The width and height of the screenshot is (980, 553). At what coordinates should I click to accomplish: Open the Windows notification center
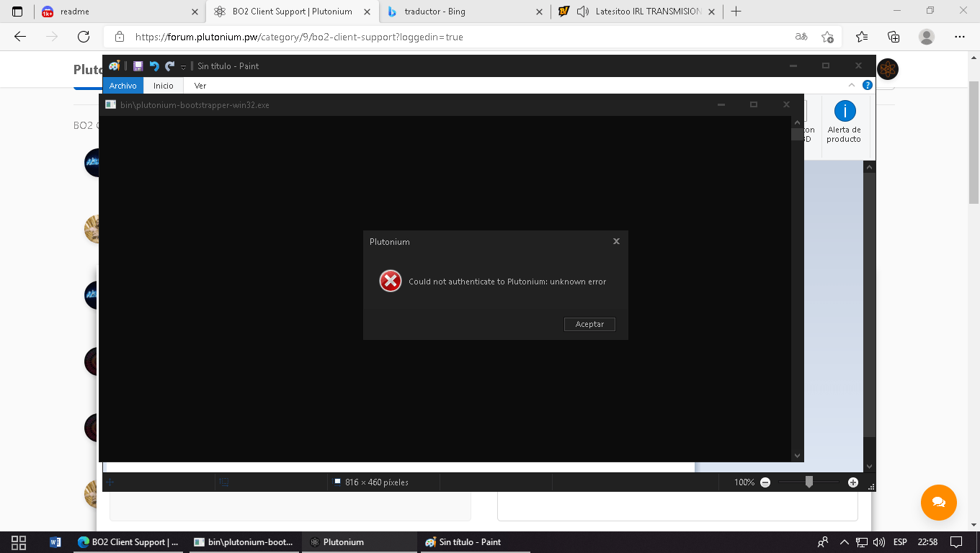point(956,542)
